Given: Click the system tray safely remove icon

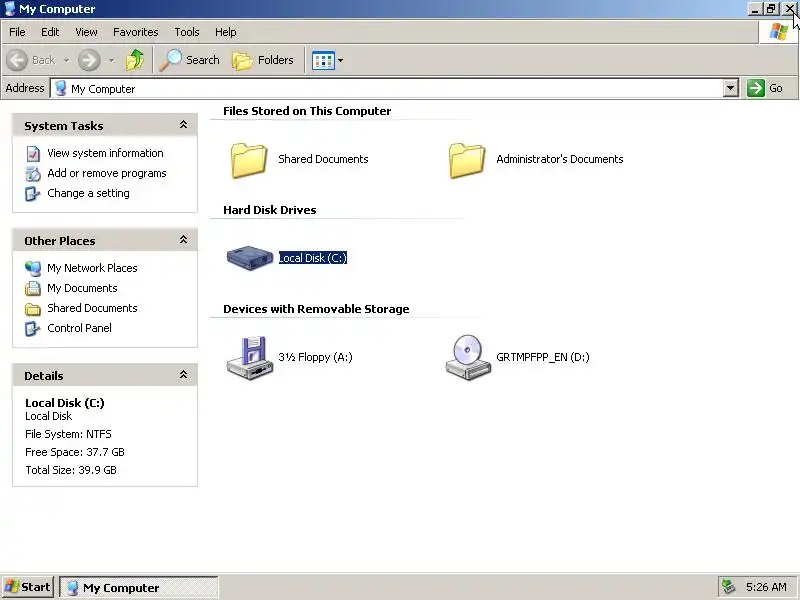Looking at the screenshot, I should [728, 587].
